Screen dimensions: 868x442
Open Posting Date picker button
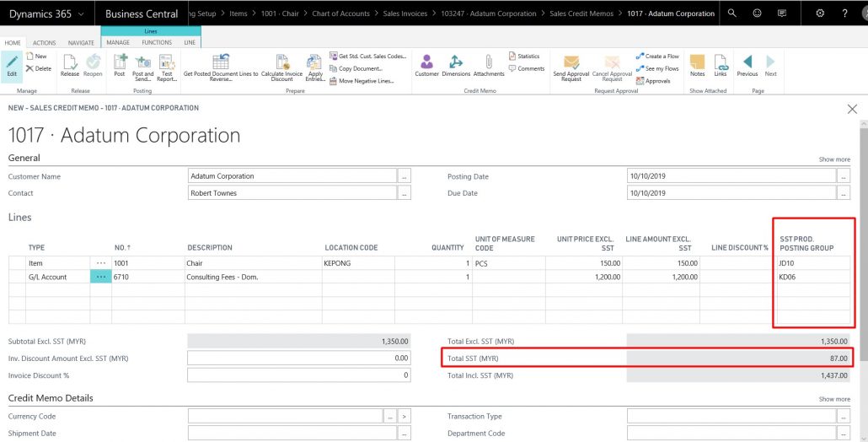coord(843,176)
